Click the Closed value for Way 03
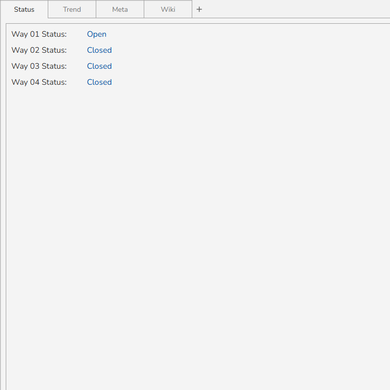Screen dimensions: 390x390 point(99,66)
